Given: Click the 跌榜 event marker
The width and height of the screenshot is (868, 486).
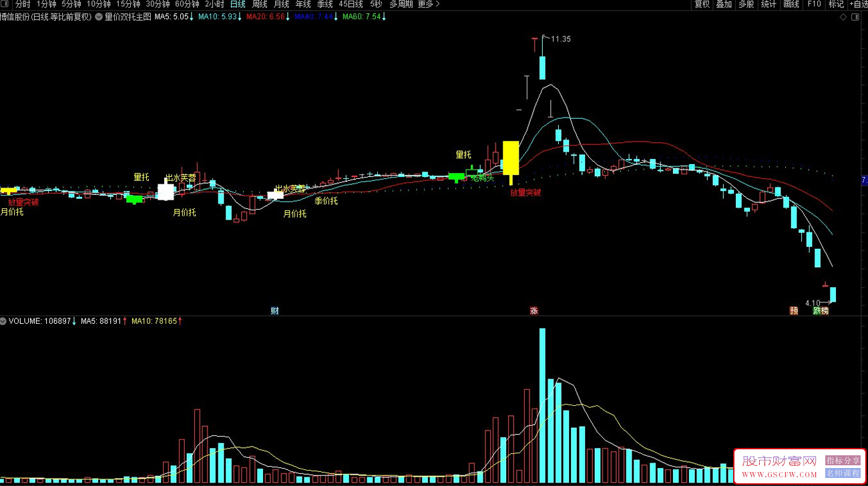Looking at the screenshot, I should tap(821, 311).
